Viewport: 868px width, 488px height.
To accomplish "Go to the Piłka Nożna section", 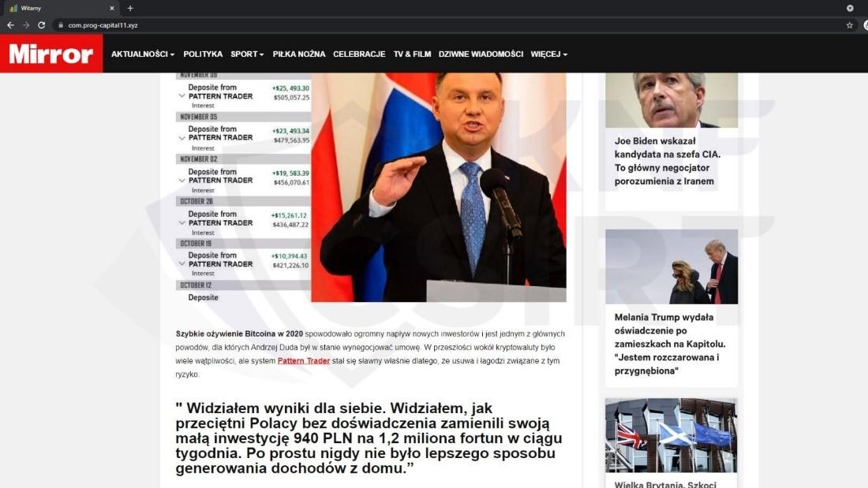I will coord(299,54).
